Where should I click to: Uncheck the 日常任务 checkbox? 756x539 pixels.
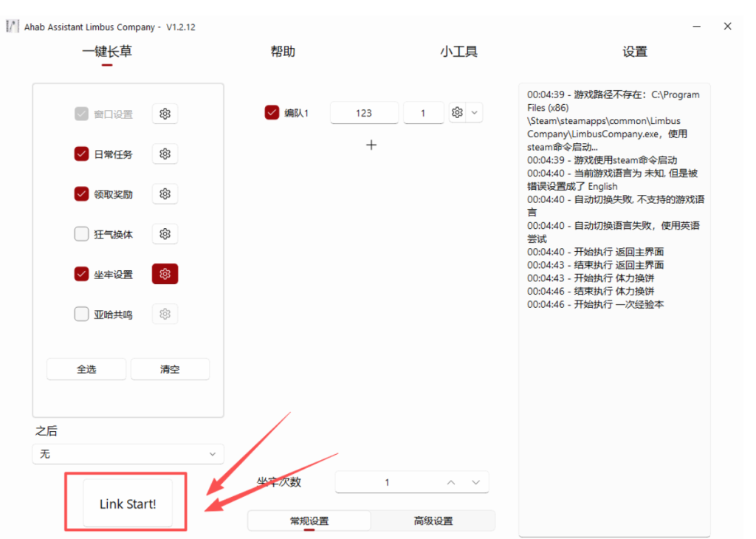coord(81,154)
